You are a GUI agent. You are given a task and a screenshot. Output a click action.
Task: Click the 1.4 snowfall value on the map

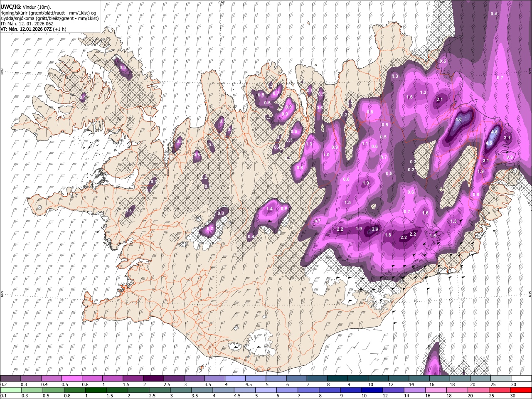269,209
